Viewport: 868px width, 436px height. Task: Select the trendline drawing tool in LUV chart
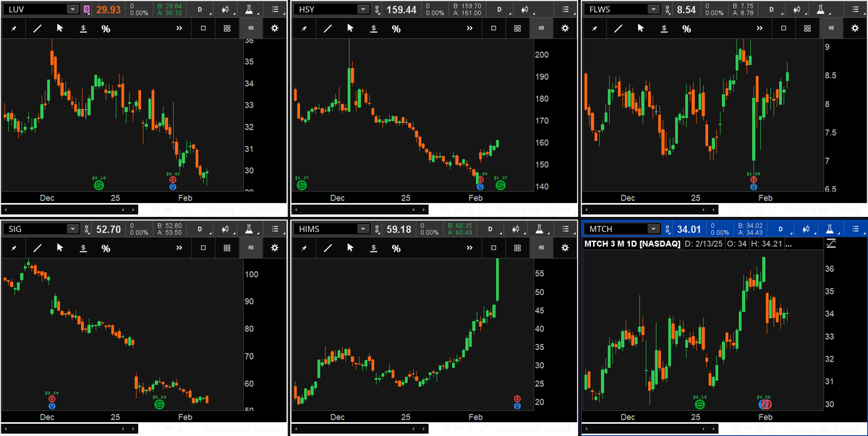38,28
